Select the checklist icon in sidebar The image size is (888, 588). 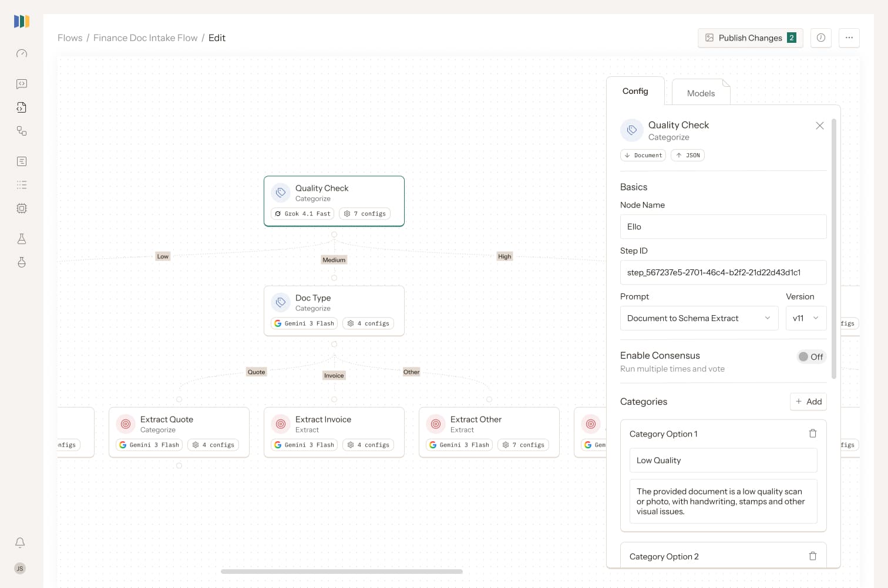click(x=21, y=184)
